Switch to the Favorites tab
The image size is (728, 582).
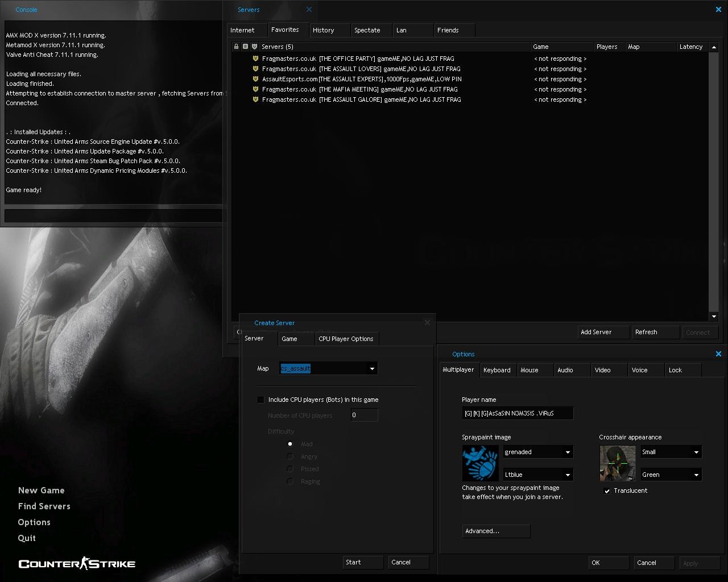tap(288, 30)
